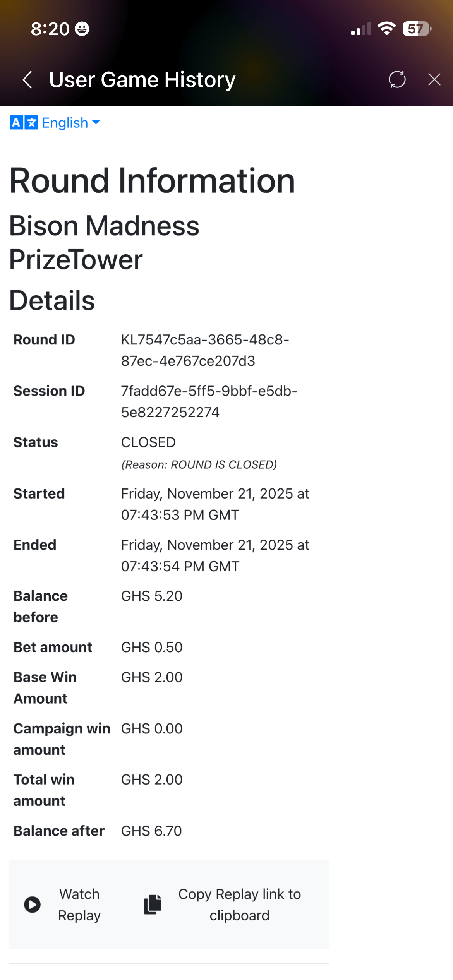
Task: Tap the User Game History title
Action: click(x=142, y=80)
